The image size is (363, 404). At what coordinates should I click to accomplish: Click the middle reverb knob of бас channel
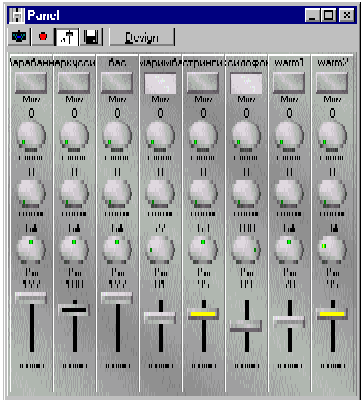[117, 193]
